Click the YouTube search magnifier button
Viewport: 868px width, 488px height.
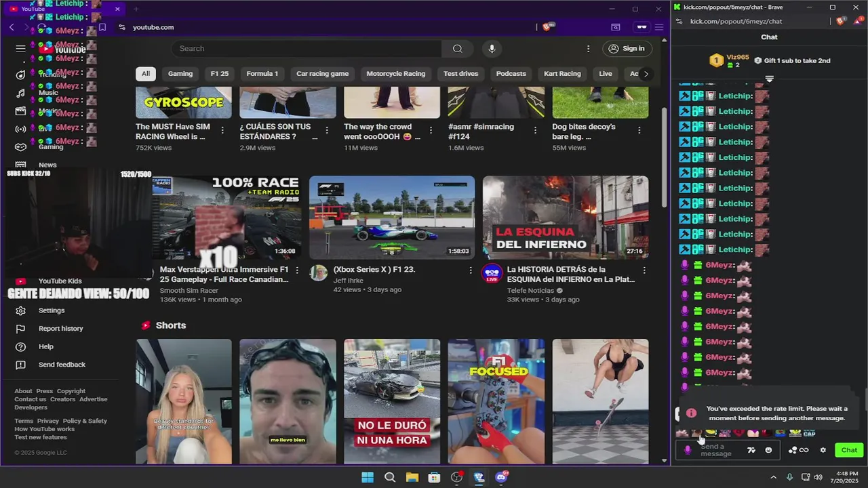458,48
